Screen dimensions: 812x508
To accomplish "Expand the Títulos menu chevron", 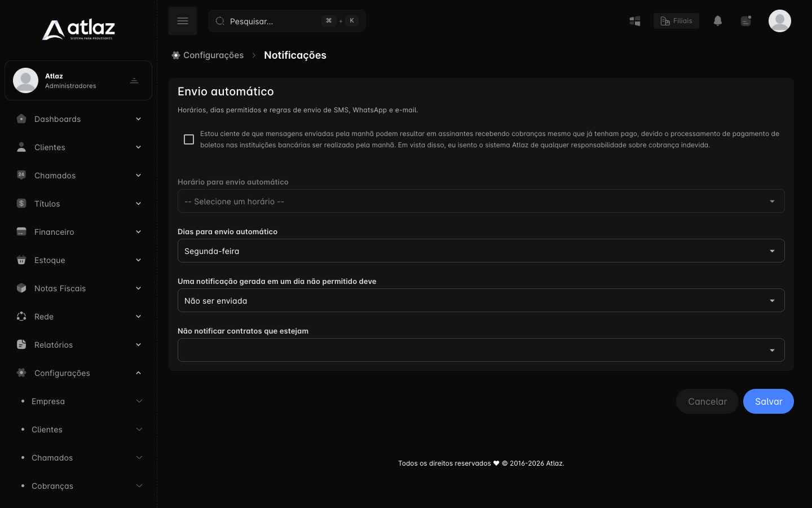I will 138,203.
